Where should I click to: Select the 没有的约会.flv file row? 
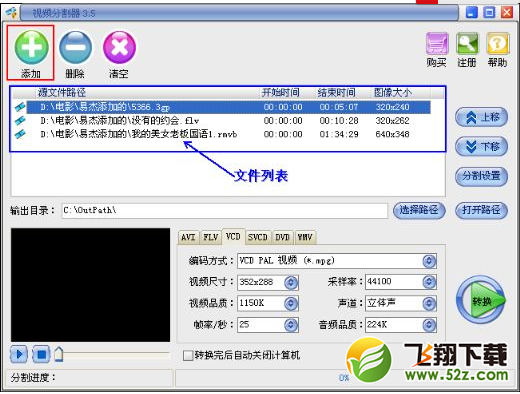tap(228, 121)
